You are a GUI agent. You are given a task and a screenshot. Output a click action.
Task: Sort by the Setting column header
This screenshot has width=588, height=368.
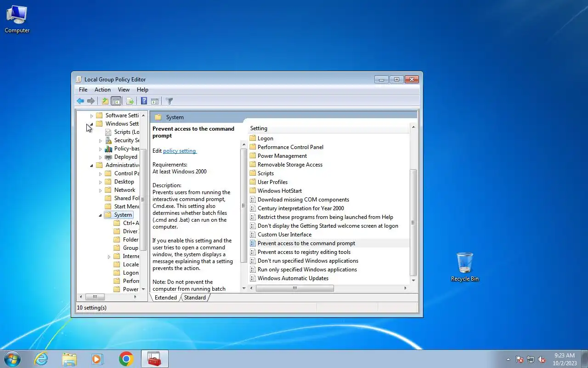point(328,128)
